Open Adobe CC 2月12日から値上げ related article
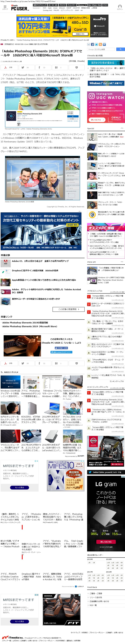 click(40, 261)
